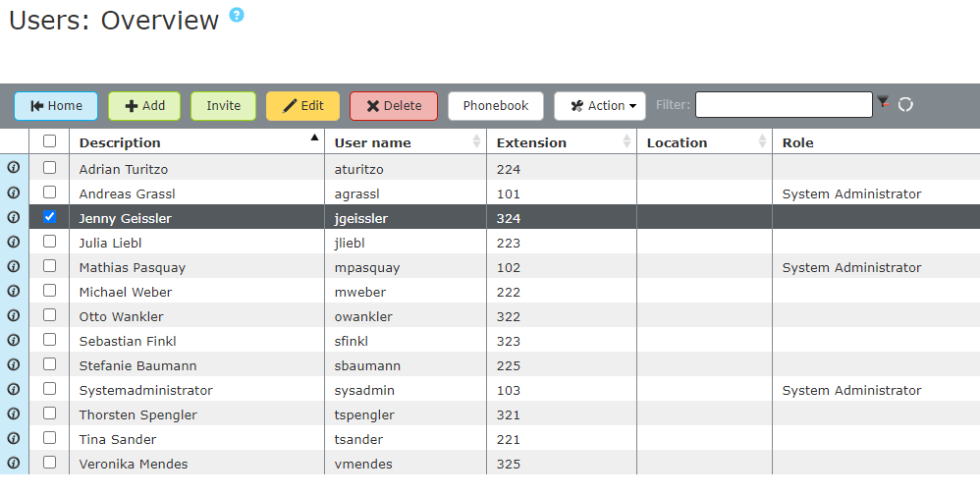This screenshot has height=496, width=980.
Task: Open info icon for Adrian Turitzo
Action: (14, 168)
